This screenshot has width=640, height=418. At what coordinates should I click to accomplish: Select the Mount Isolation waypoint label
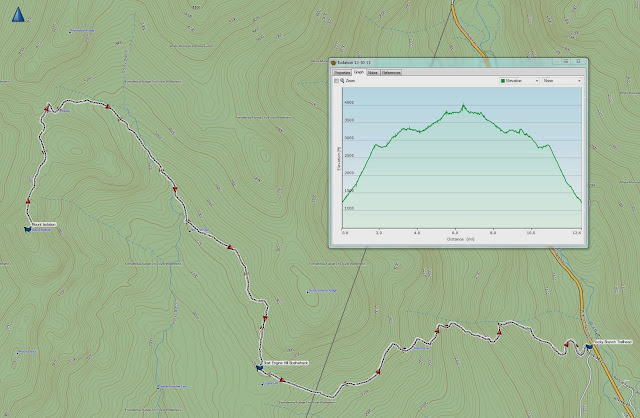click(44, 225)
